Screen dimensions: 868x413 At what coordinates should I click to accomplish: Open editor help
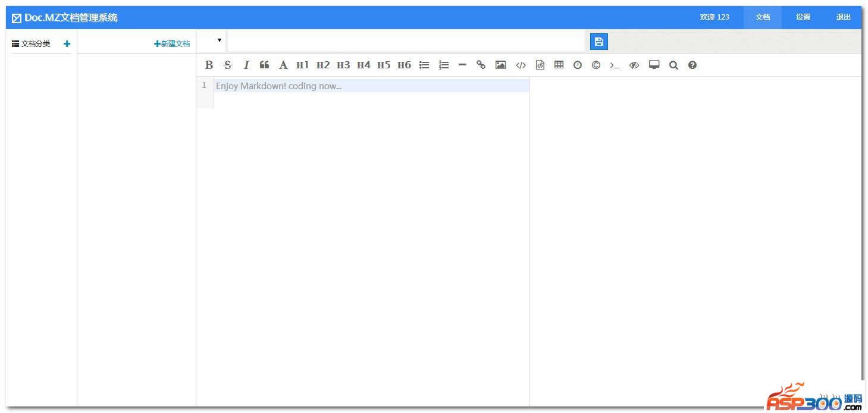692,65
